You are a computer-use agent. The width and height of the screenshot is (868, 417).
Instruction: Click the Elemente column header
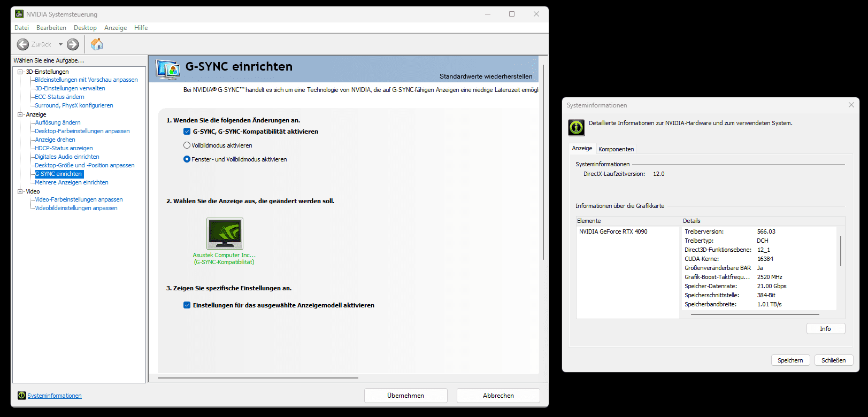pos(628,221)
